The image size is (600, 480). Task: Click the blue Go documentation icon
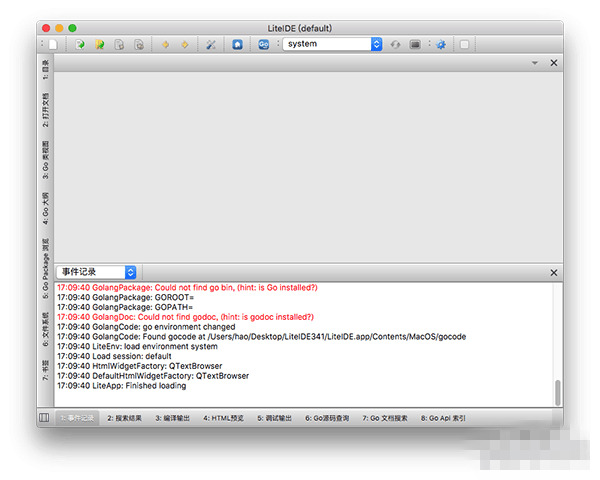click(264, 44)
